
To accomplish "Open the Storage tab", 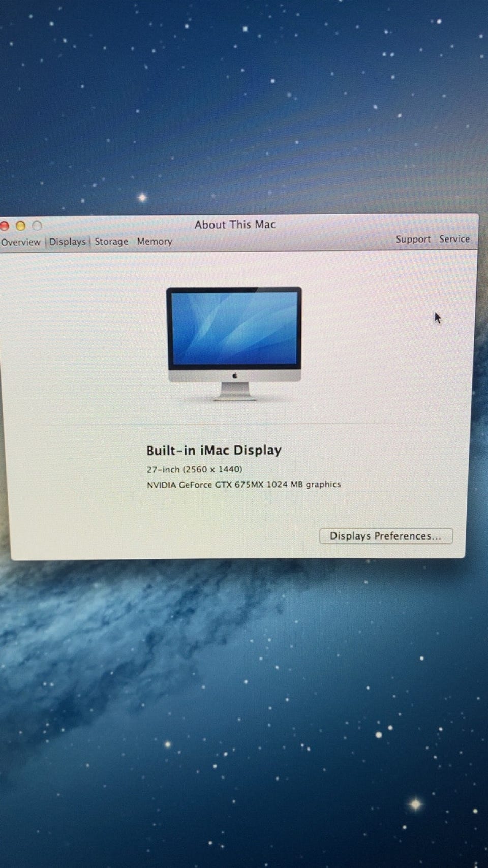I will pyautogui.click(x=111, y=242).
